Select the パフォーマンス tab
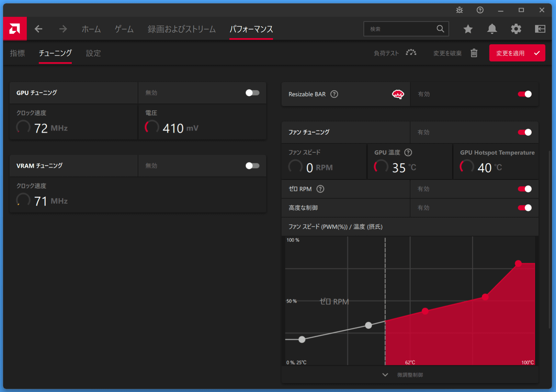This screenshot has width=556, height=392. point(251,29)
